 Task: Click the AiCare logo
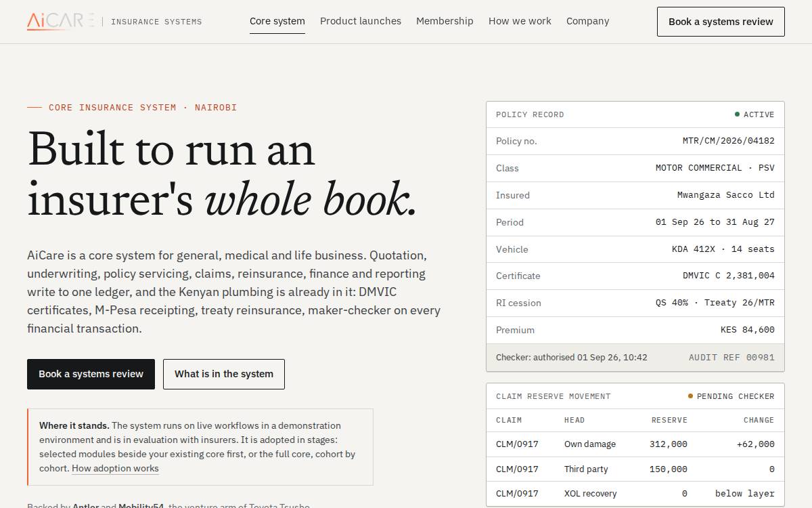pyautogui.click(x=60, y=21)
